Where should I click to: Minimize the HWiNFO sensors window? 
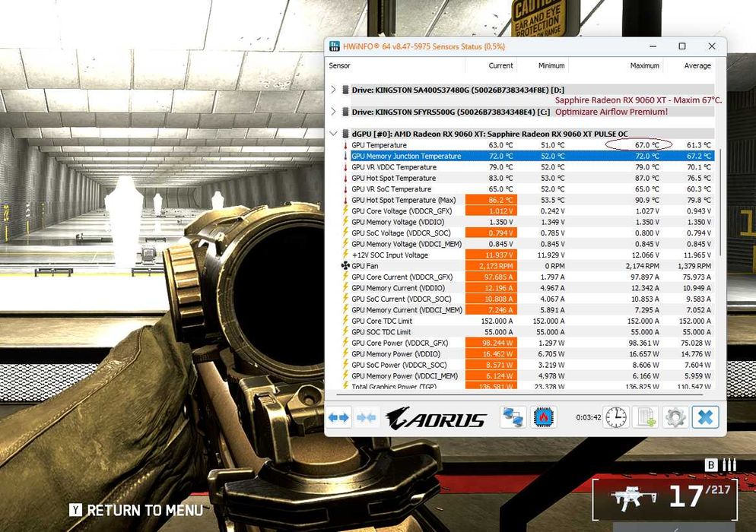653,46
